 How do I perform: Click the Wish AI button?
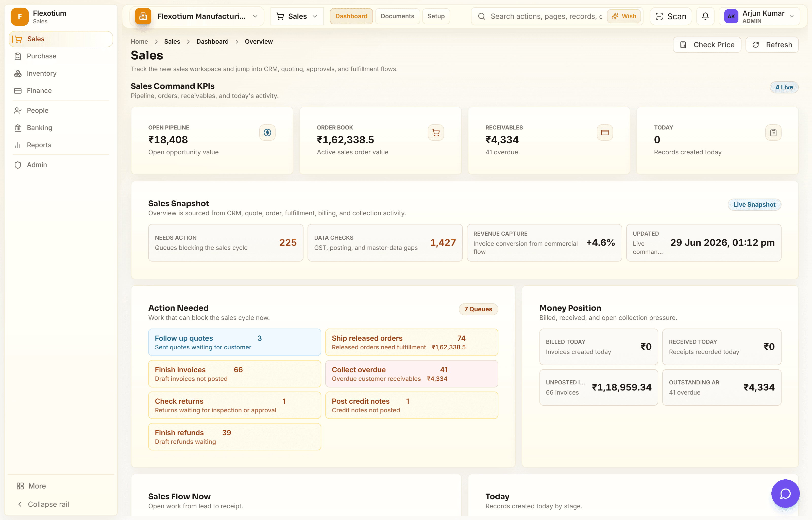click(x=624, y=16)
